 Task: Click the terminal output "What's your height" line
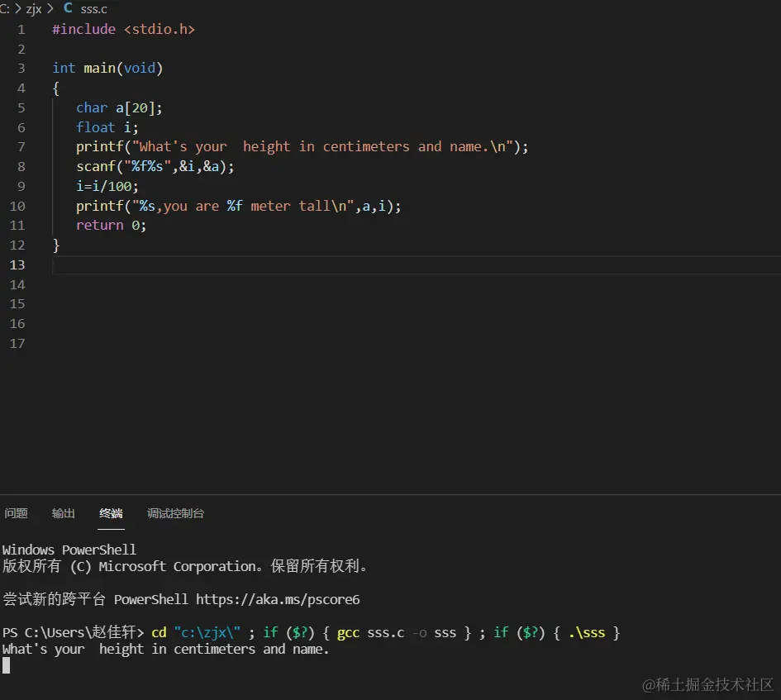165,650
